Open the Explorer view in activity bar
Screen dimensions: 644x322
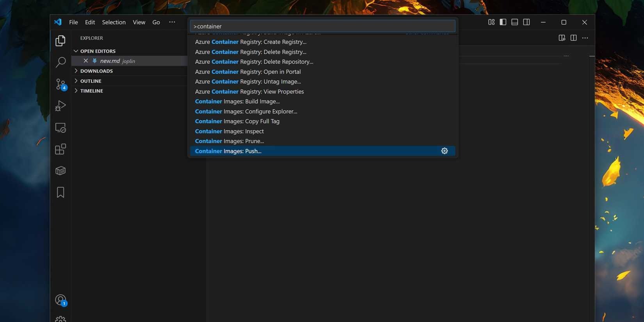tap(60, 41)
